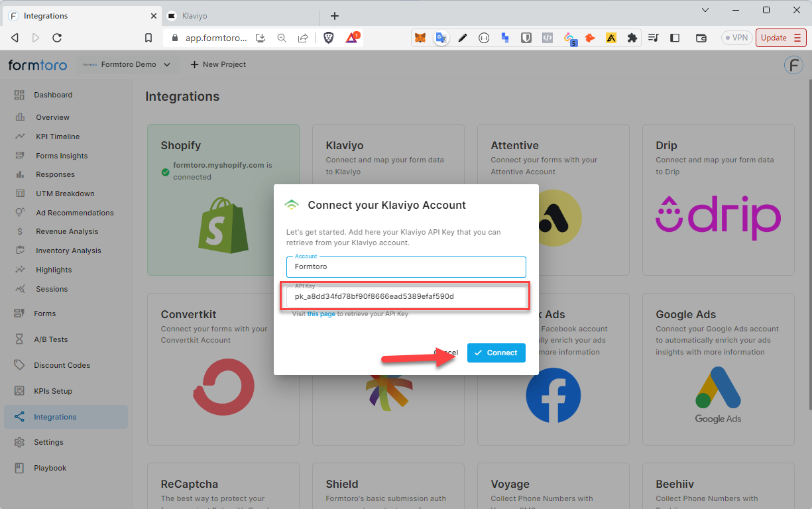The image size is (812, 509).
Task: Click the Drip integration card
Action: tap(719, 199)
